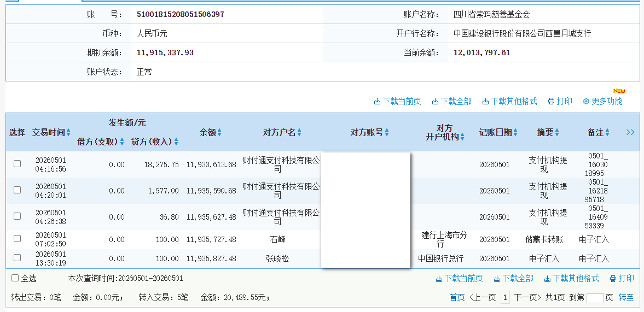Open top 下载其他格式 link
This screenshot has height=312, width=644.
514,101
